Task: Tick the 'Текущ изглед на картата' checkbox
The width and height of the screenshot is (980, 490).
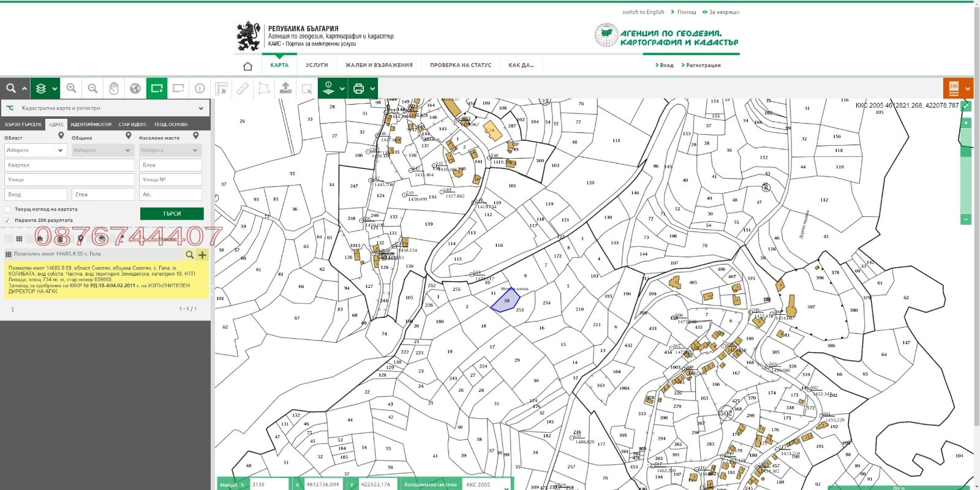Action: (x=7, y=209)
